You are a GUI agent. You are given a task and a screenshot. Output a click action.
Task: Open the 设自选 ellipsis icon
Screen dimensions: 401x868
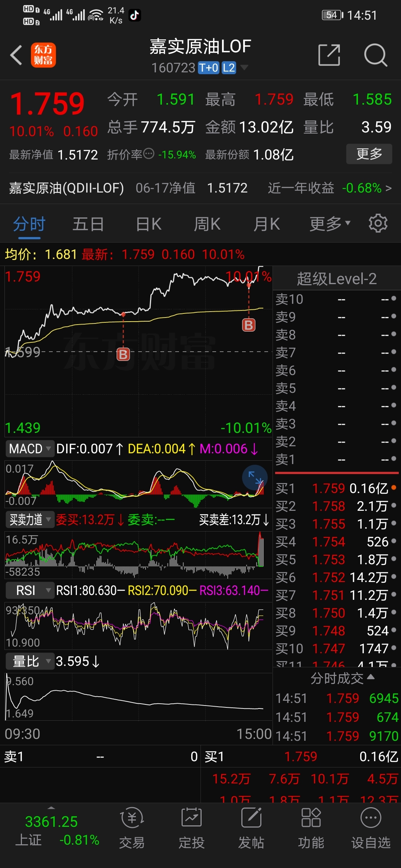371,818
